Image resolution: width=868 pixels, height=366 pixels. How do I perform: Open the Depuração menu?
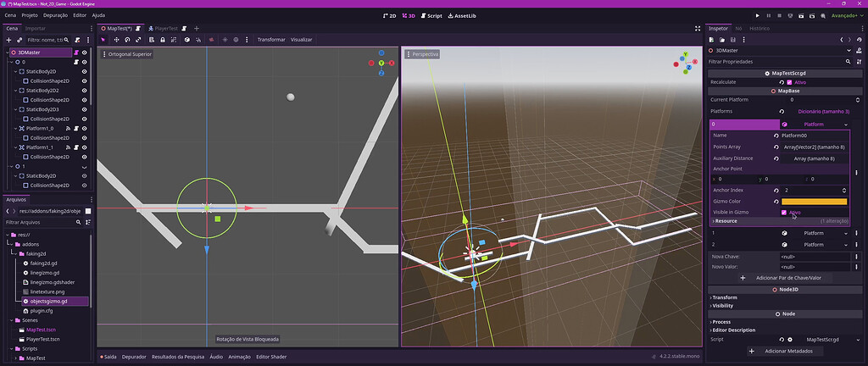tap(55, 15)
